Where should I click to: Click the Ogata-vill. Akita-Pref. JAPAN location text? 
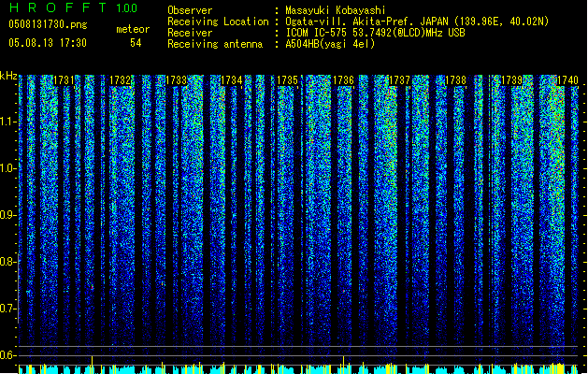417,22
